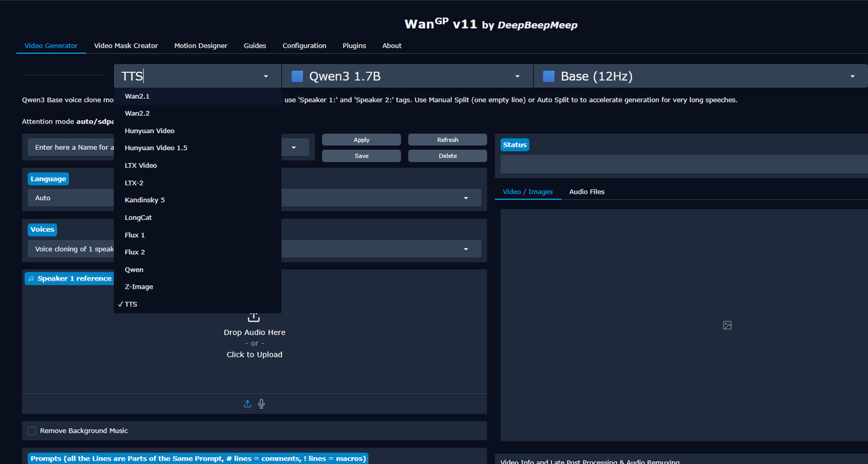Select Flux 2 model family
868x464 pixels.
click(197, 252)
